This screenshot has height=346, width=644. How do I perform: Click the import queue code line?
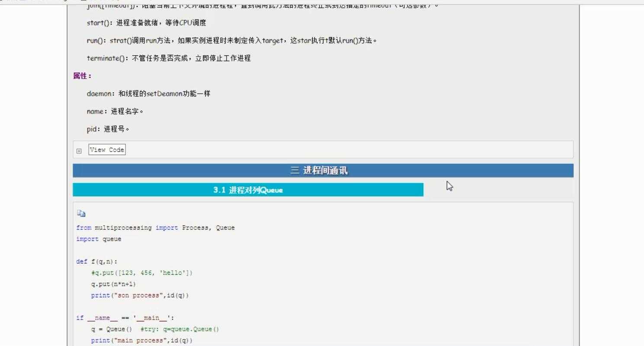tap(99, 239)
